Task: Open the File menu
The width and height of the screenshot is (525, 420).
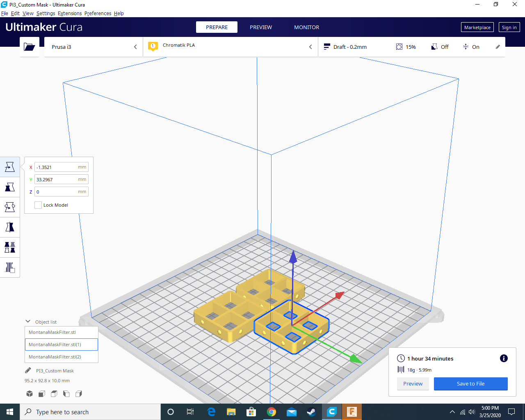Action: (x=5, y=13)
